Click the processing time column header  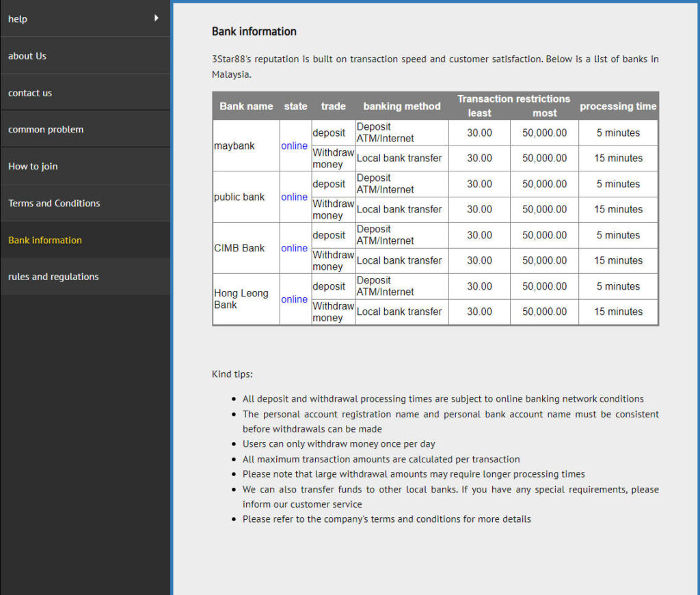click(618, 106)
